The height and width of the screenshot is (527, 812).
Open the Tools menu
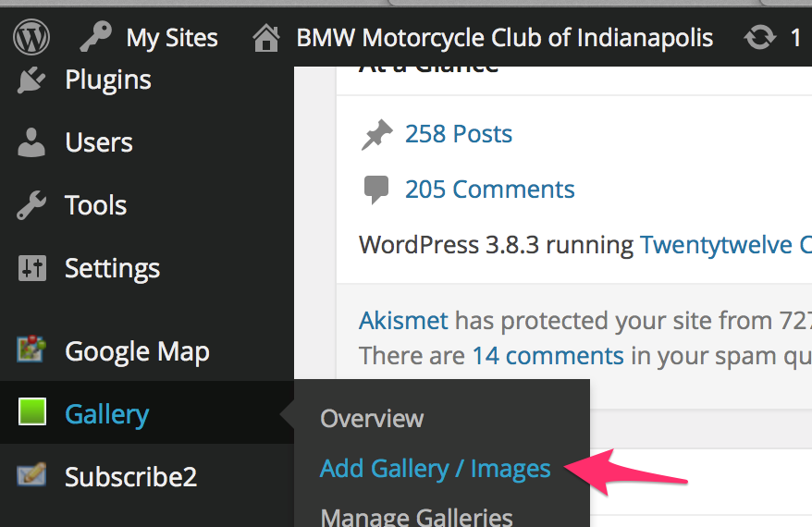96,205
